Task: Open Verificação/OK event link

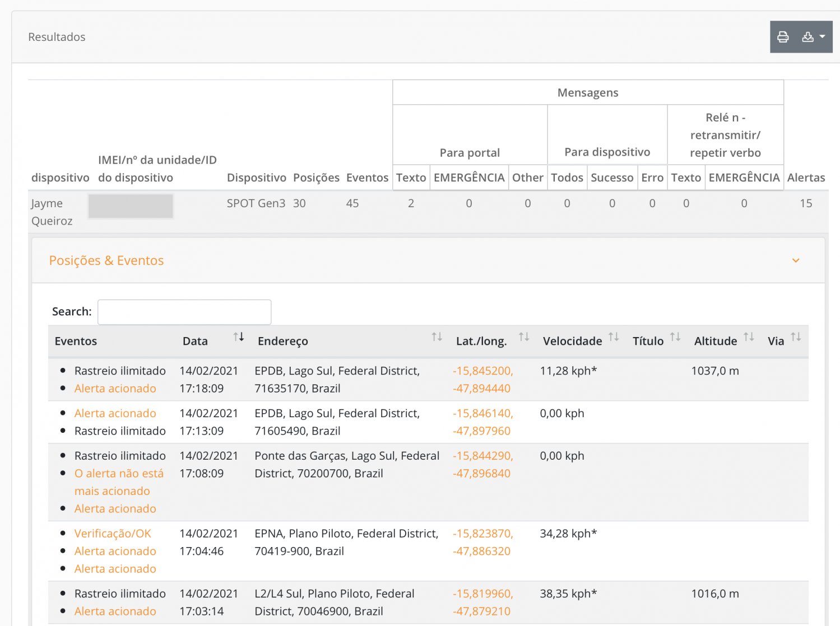Action: (113, 534)
